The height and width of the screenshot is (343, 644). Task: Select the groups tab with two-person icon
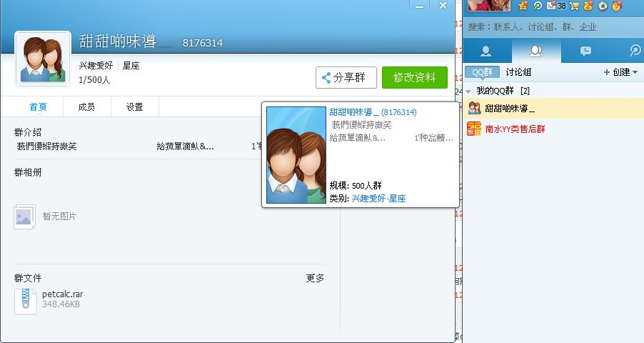coord(536,51)
